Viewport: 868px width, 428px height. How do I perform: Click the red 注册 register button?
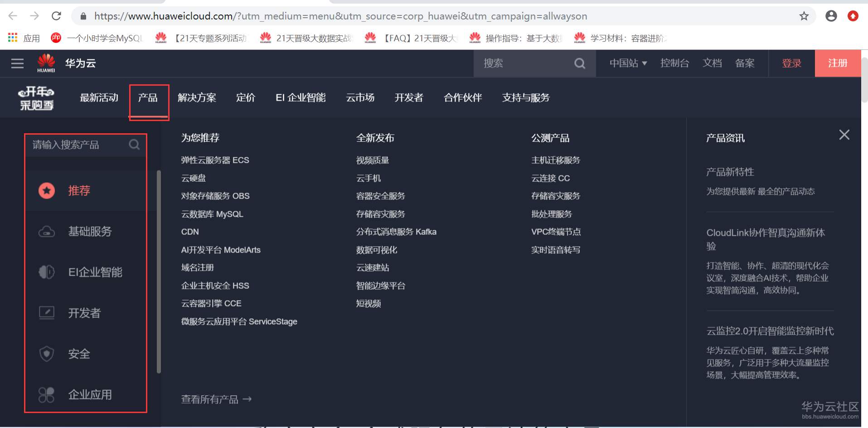click(x=838, y=63)
